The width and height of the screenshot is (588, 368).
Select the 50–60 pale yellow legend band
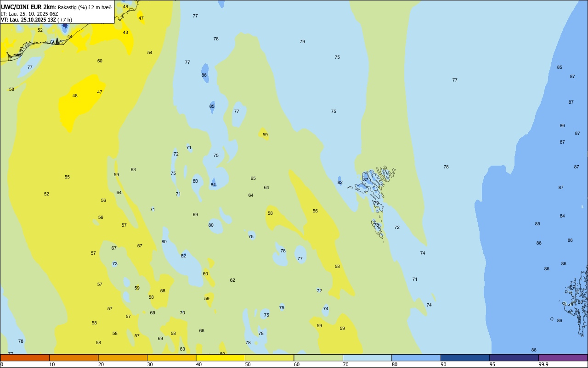(269, 357)
